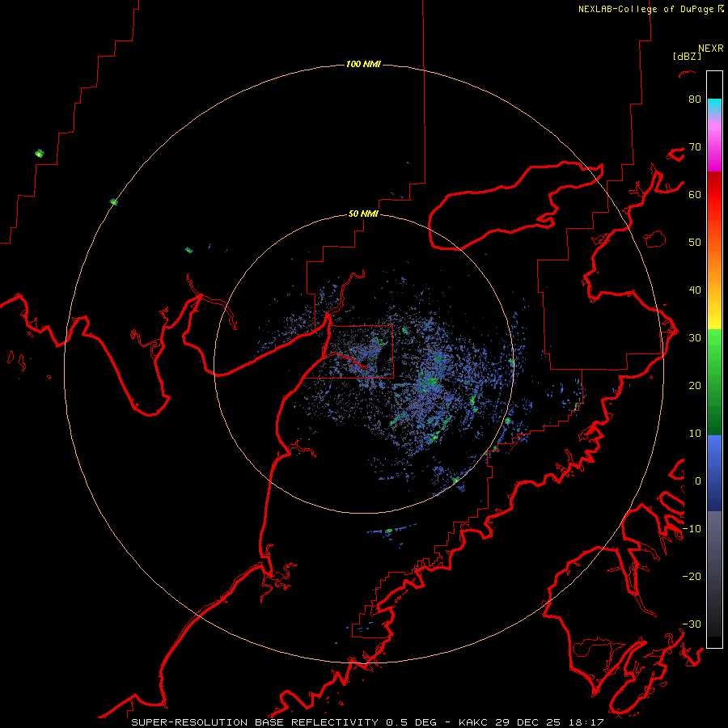Click the -20 dBZ scale value
This screenshot has width=728, height=728.
[692, 576]
